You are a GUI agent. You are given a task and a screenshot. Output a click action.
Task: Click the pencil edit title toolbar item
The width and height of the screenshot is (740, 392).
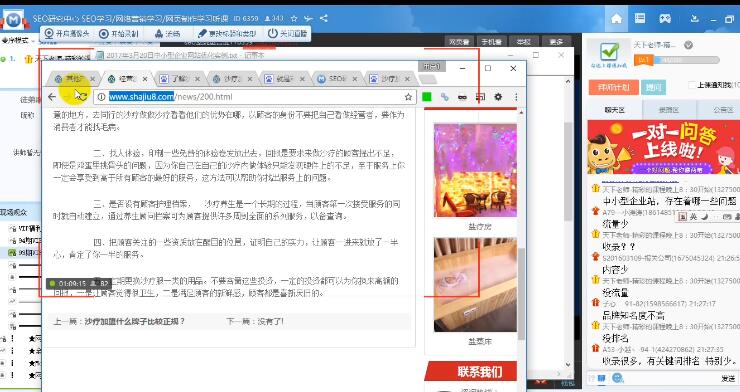pos(227,33)
